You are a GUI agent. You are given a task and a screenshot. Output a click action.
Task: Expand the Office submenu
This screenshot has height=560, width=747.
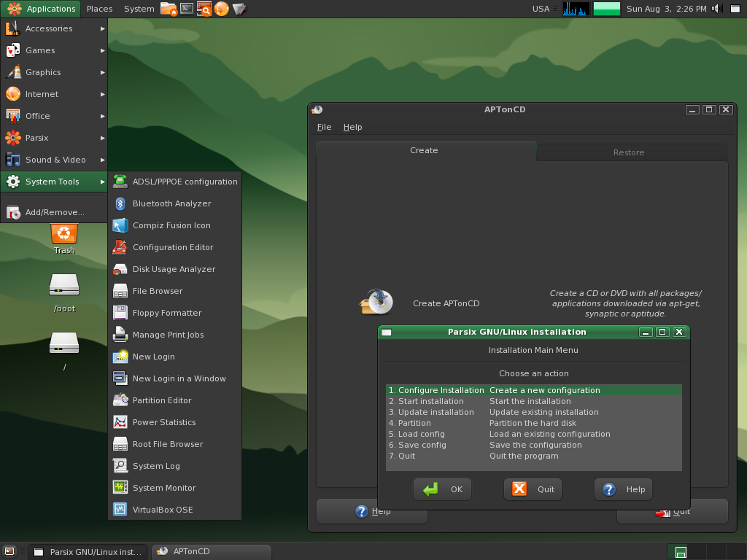[54, 116]
